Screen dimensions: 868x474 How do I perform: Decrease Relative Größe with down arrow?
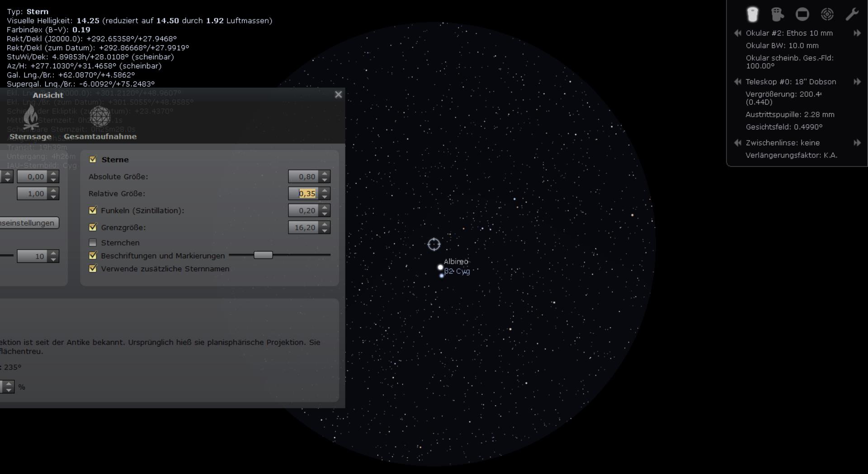pos(325,196)
